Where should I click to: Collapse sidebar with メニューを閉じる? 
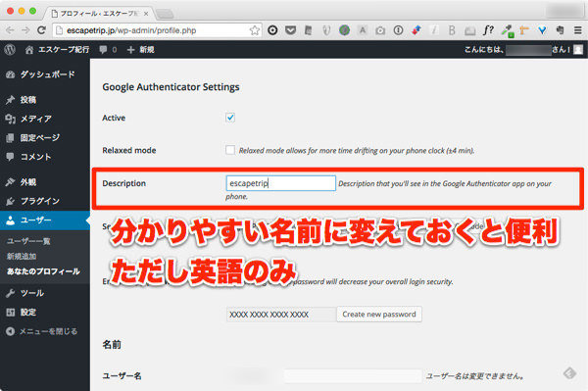pyautogui.click(x=42, y=331)
